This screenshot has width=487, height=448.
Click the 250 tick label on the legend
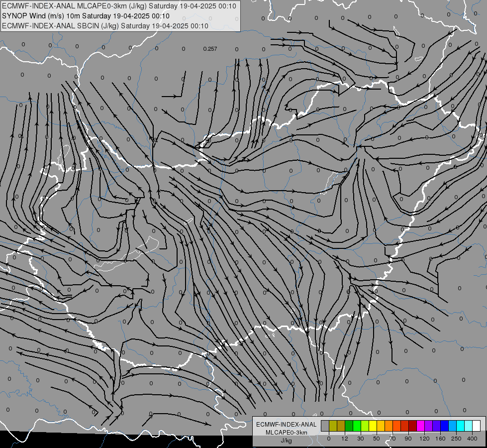(x=456, y=439)
